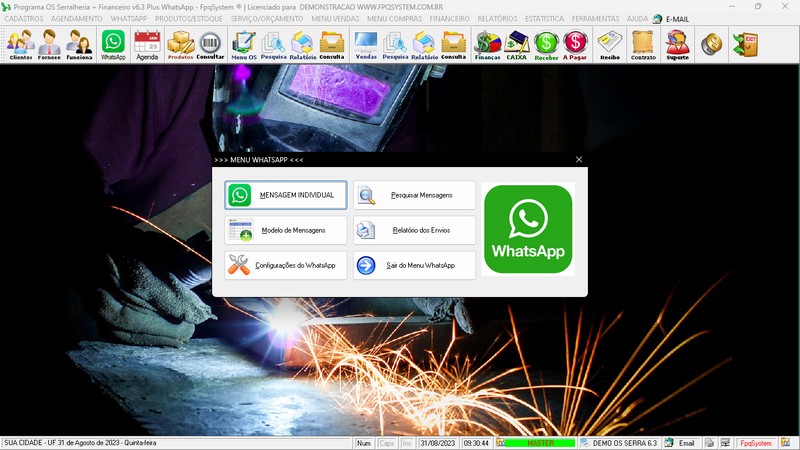Click the large WhatsApp logo image
800x450 pixels.
tap(527, 229)
